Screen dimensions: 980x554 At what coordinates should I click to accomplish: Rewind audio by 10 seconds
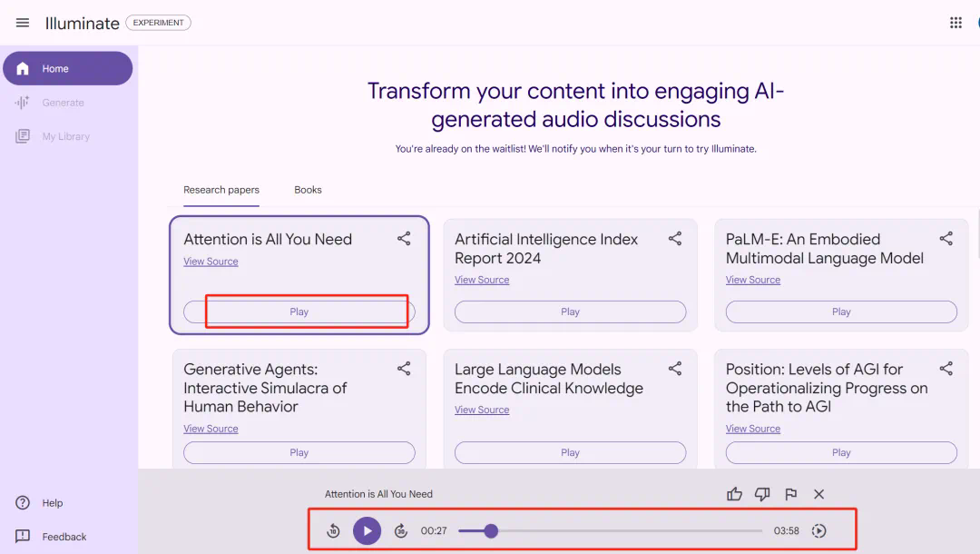333,531
